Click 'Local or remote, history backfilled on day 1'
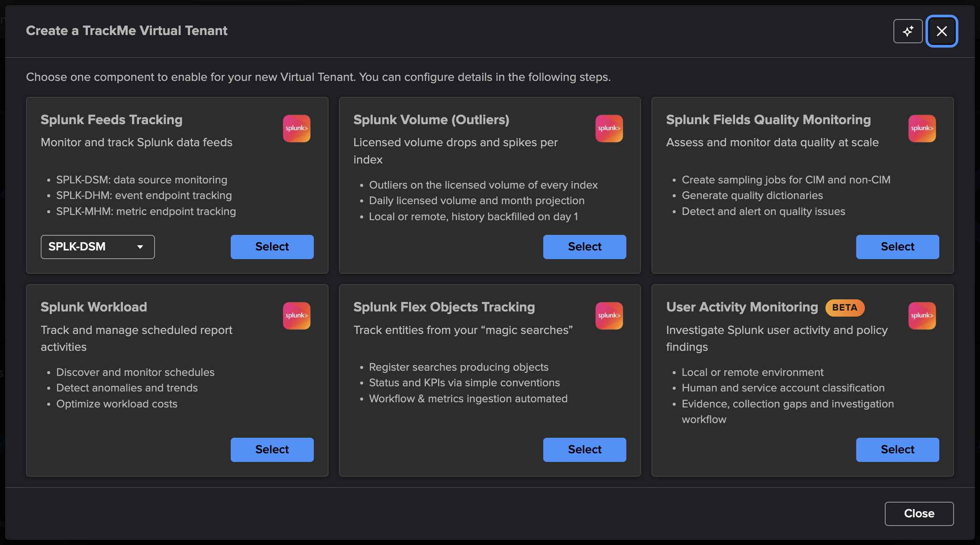Viewport: 980px width, 545px height. tap(473, 217)
